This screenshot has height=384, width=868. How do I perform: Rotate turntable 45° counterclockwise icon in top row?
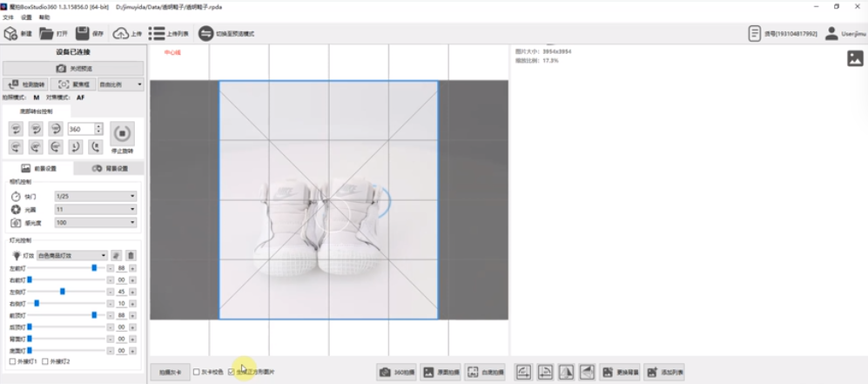click(16, 129)
